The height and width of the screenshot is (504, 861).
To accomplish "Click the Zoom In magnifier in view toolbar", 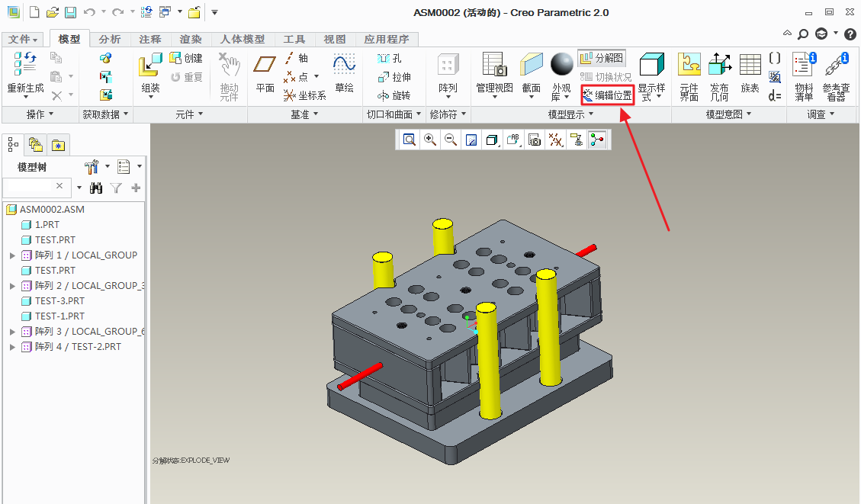I will pos(430,140).
